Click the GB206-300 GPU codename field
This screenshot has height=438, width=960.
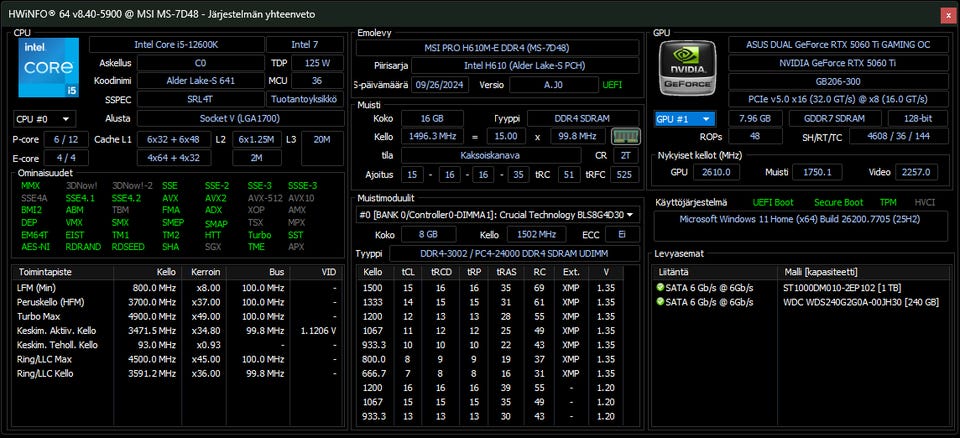click(x=838, y=81)
